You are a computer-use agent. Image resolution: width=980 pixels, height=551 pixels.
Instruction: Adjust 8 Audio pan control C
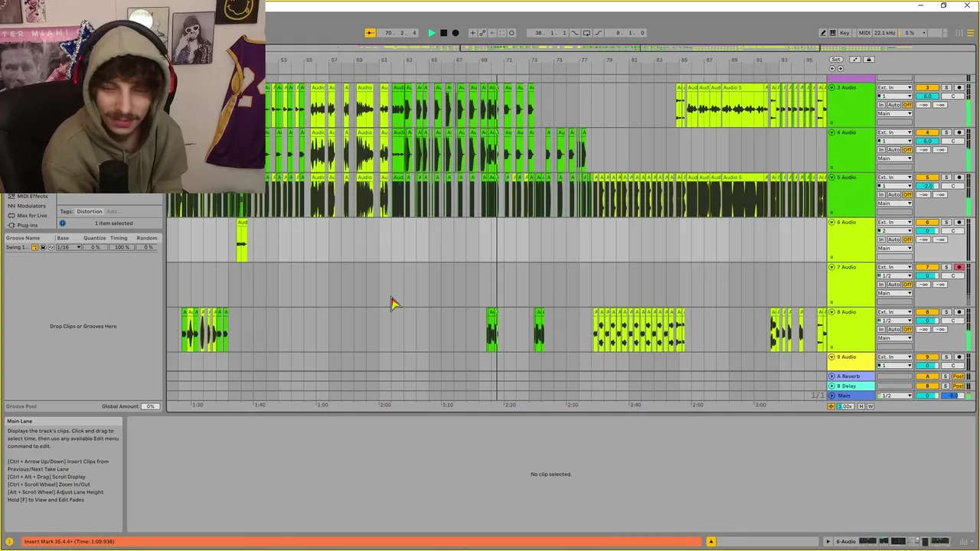952,321
